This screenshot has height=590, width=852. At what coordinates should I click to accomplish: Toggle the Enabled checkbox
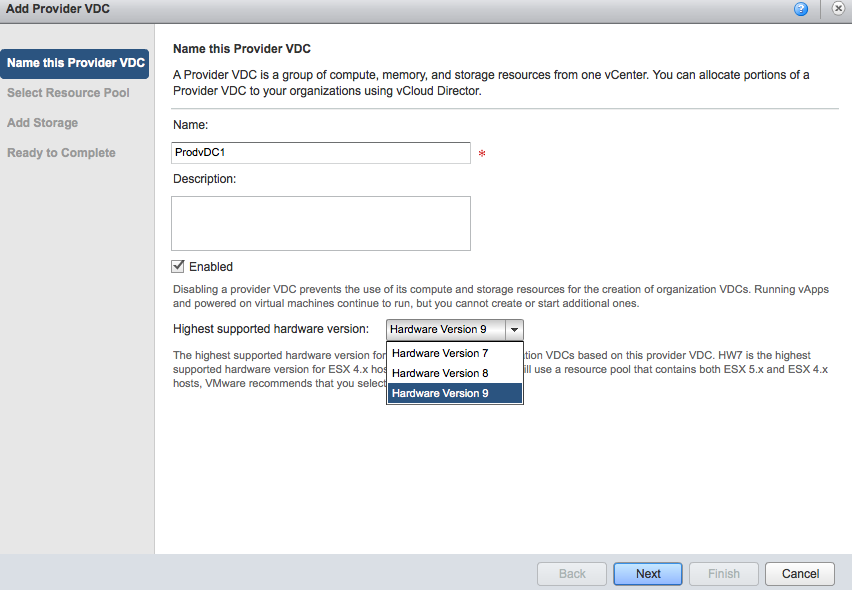(x=178, y=266)
